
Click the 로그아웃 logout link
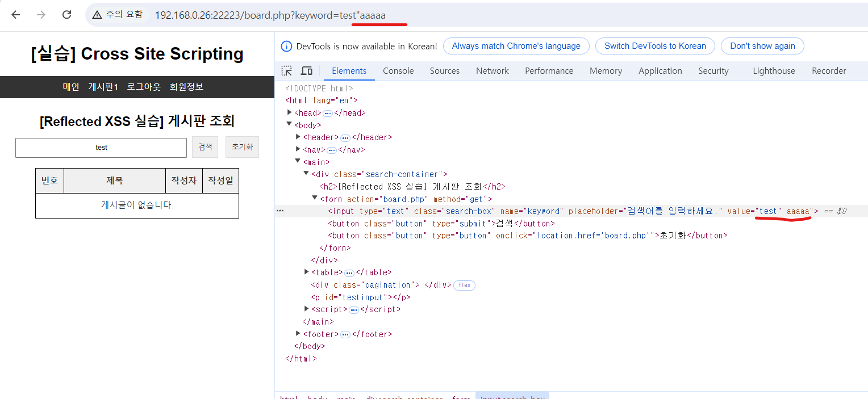144,87
